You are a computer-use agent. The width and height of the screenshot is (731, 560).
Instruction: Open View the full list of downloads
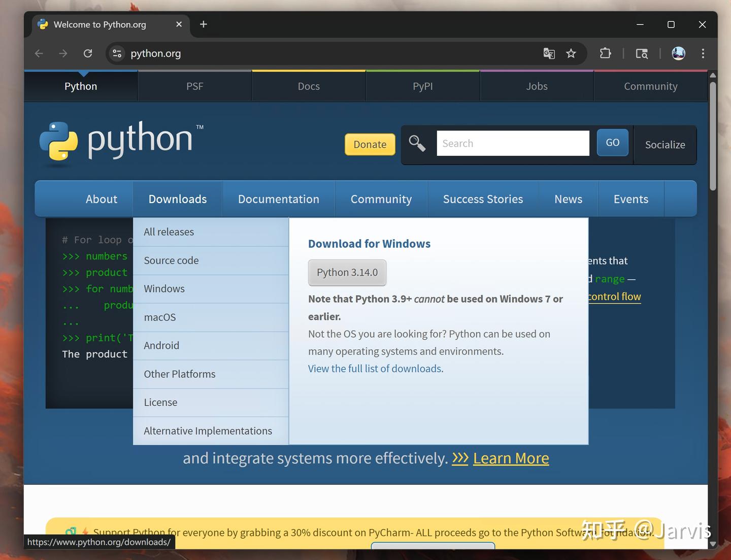pos(376,369)
